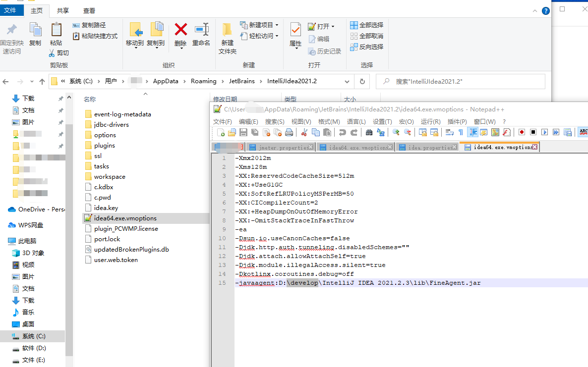This screenshot has width=588, height=367.
Task: Click 粘贴快捷方式 paste shortcut button
Action: (x=95, y=36)
